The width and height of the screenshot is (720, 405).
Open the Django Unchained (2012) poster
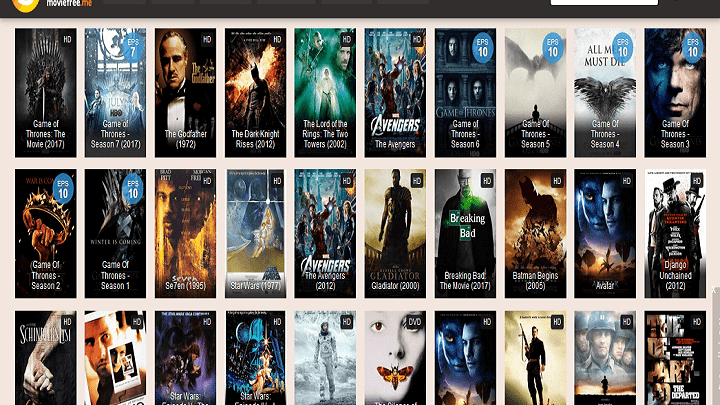(x=675, y=234)
